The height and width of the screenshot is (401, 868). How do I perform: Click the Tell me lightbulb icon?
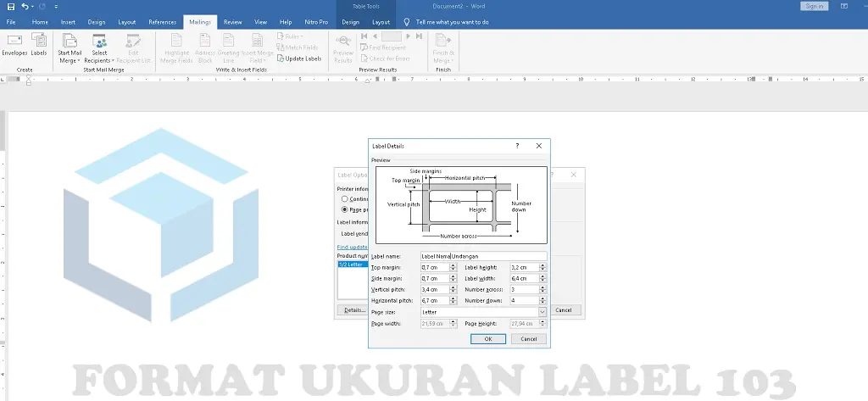(407, 22)
